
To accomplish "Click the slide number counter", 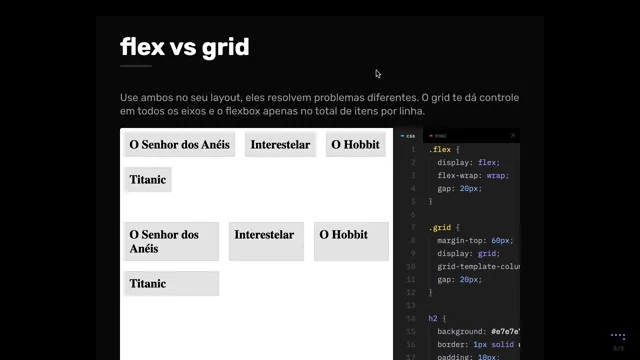I will click(x=618, y=348).
